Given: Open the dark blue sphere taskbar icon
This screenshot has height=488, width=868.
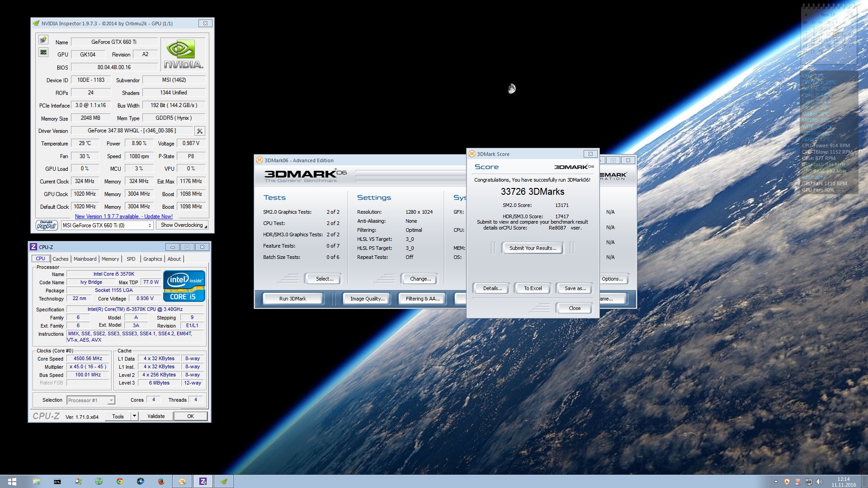Looking at the screenshot, I should 141,481.
